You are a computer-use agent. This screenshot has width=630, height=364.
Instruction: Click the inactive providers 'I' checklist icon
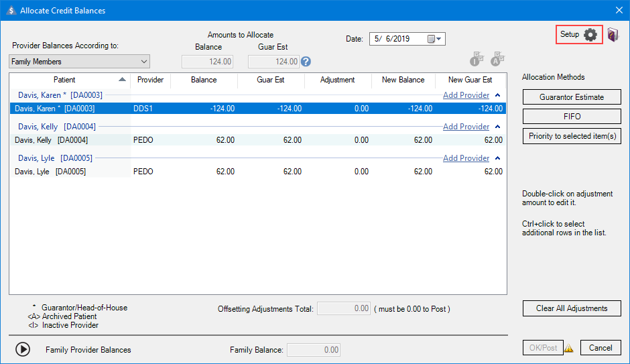pyautogui.click(x=476, y=60)
